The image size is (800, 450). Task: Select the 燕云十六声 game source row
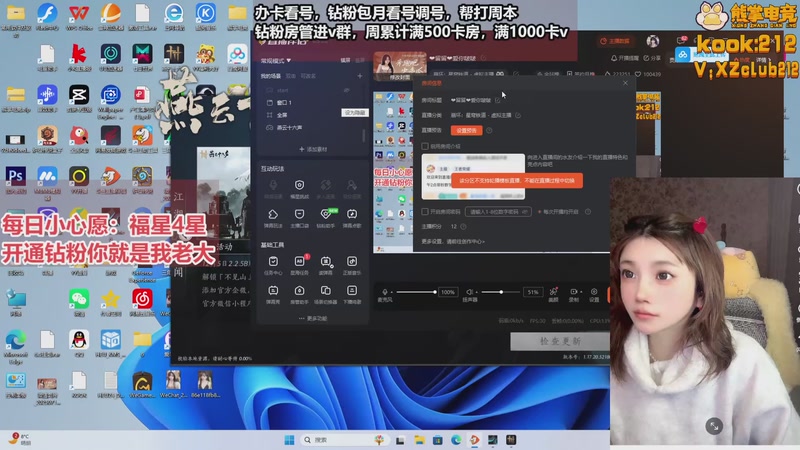(x=313, y=128)
